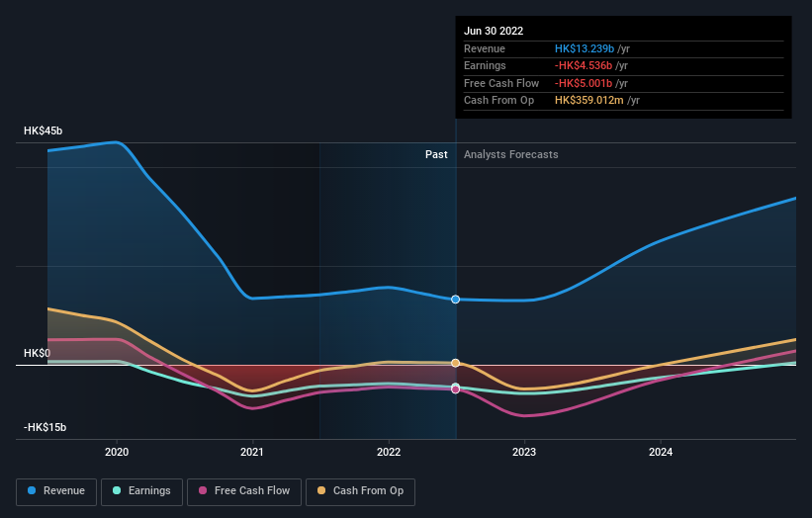Click the 'Free Cash Flow' row label in tooltip
Viewport: 812px width, 518px height.
(501, 83)
